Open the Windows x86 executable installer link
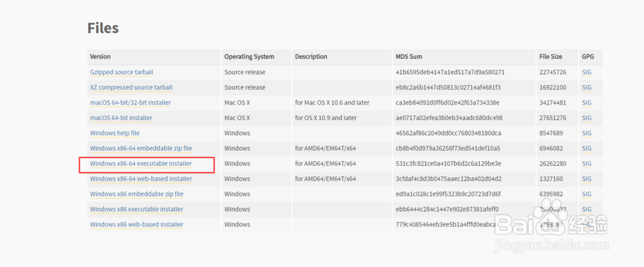Screen dimensions: 644x267 pos(137,210)
